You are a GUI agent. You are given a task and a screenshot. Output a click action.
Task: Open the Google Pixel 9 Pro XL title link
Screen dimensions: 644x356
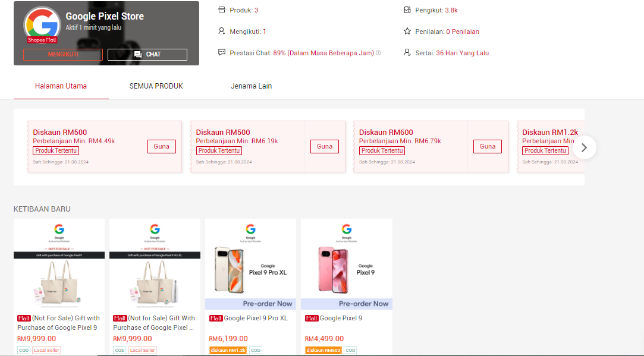[255, 319]
